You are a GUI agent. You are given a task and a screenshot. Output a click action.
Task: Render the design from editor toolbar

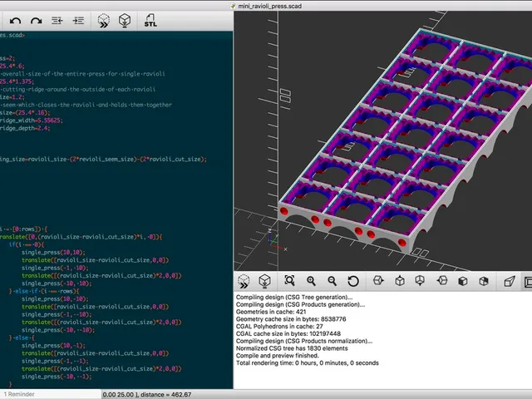[x=125, y=21]
